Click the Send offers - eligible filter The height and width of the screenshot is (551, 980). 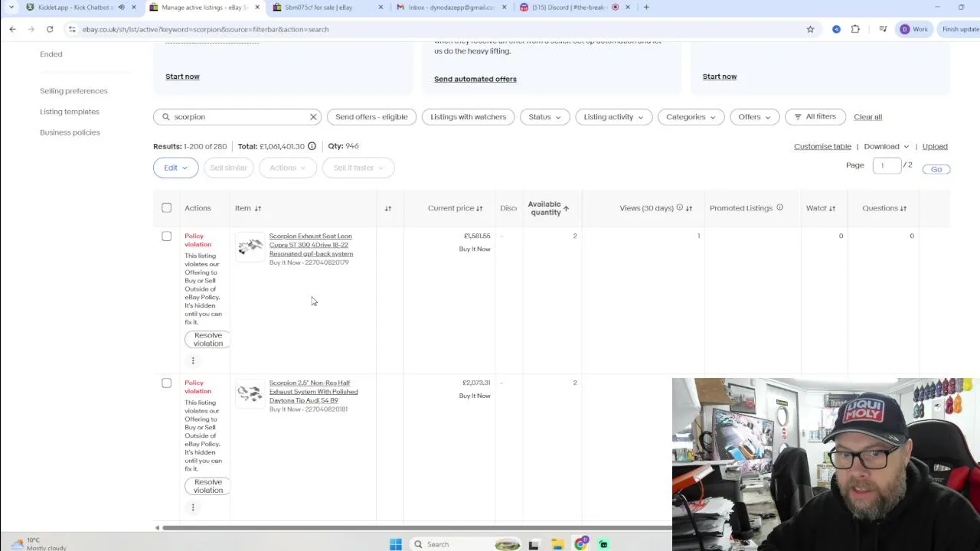pyautogui.click(x=371, y=117)
